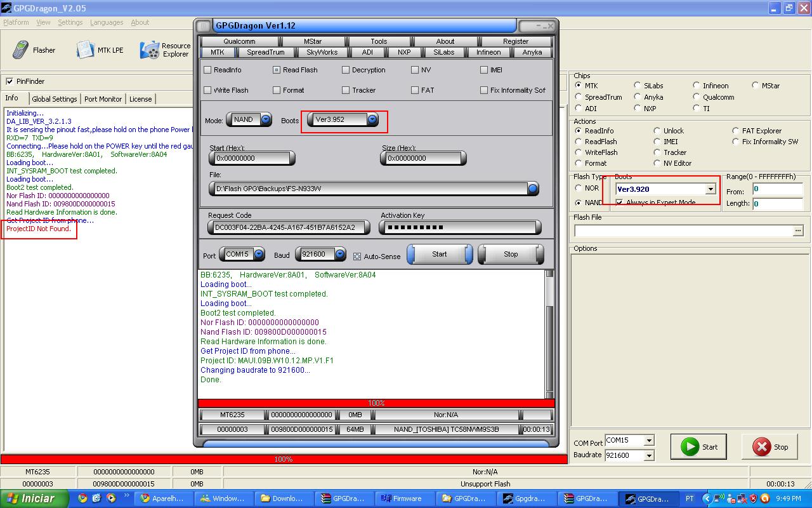
Task: Select the SpreadTrum tab in Ver1.12 window
Action: click(x=266, y=52)
